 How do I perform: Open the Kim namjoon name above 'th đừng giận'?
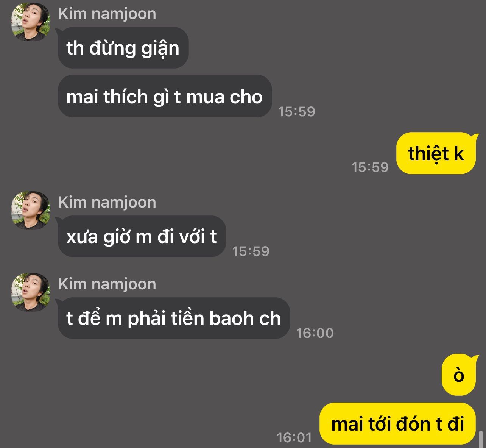point(107,14)
